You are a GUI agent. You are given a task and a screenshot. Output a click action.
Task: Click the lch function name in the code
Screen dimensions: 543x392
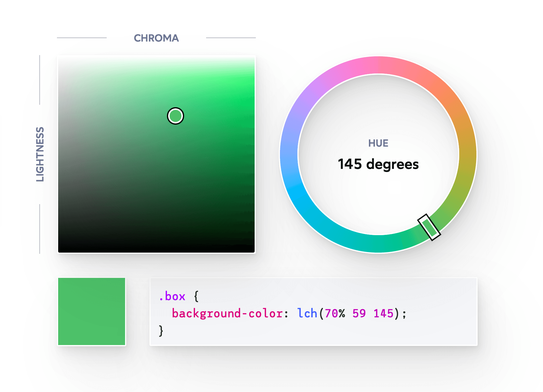tap(307, 313)
